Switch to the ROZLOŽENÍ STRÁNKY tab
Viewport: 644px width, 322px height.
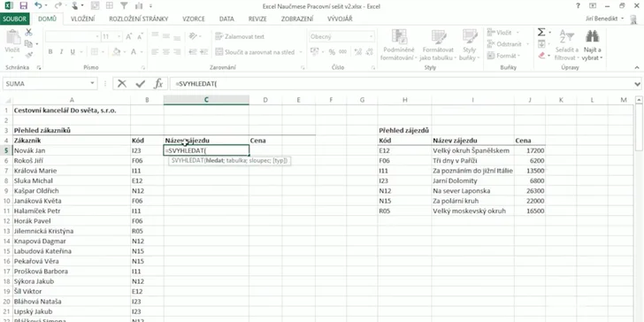click(138, 19)
